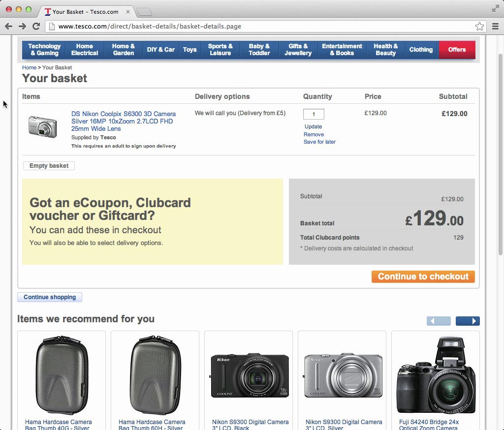The width and height of the screenshot is (504, 430).
Task: Show next recommended items with right arrow
Action: pos(468,321)
